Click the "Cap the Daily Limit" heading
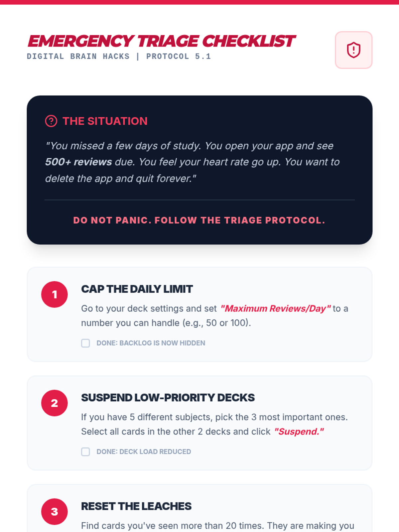Image resolution: width=399 pixels, height=532 pixels. click(137, 289)
